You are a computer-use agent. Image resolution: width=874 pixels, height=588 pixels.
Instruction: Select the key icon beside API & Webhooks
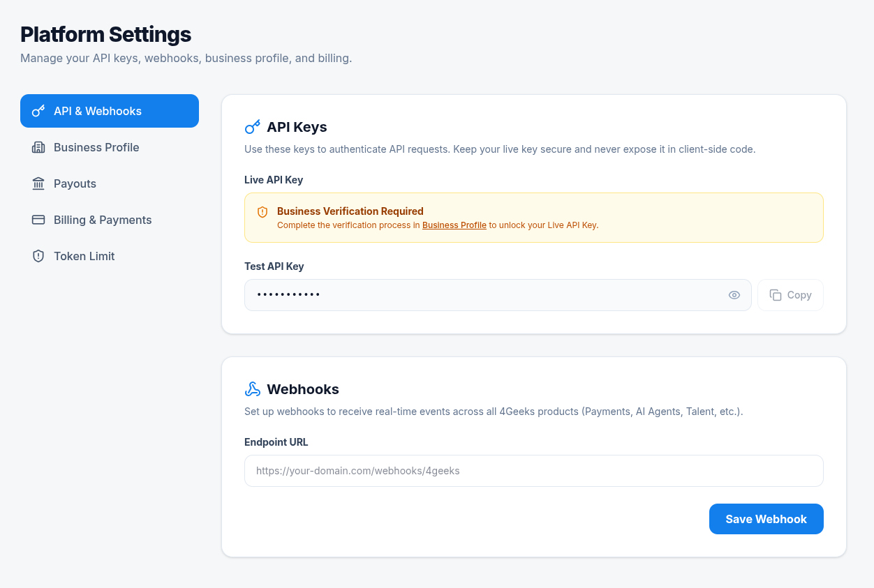pos(38,110)
